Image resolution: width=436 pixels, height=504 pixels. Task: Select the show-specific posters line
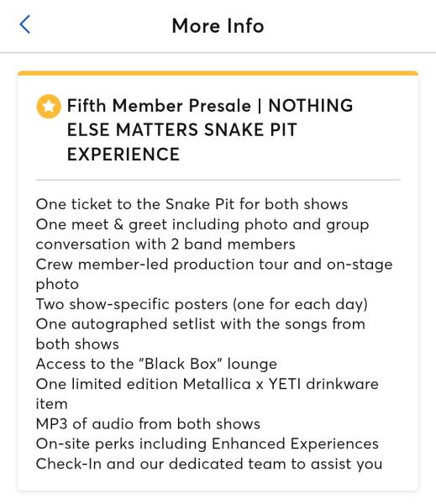coord(202,304)
